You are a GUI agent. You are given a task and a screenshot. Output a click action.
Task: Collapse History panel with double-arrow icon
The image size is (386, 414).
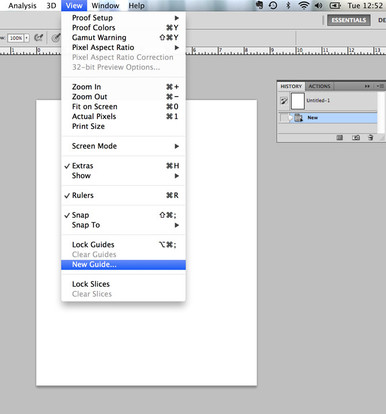[x=367, y=86]
